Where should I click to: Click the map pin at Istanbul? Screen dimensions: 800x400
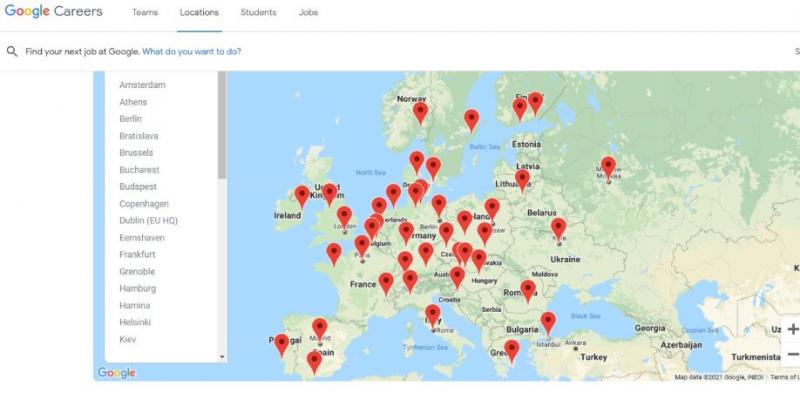coord(548,324)
